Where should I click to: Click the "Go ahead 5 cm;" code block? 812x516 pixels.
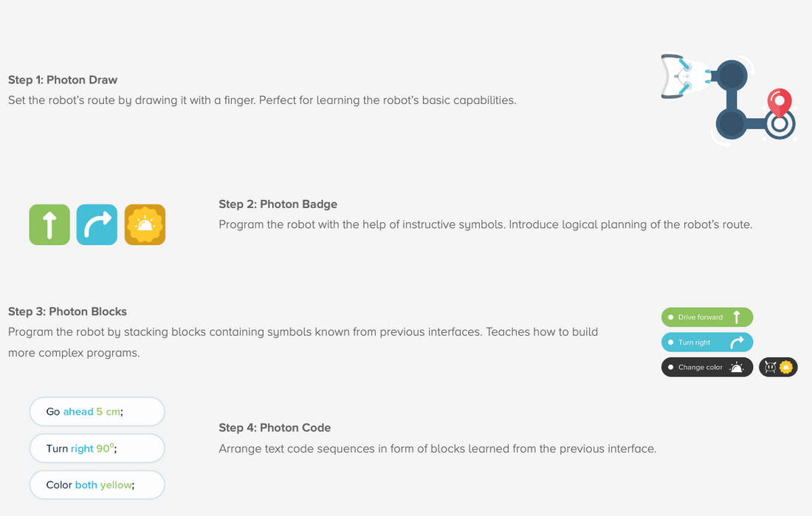click(97, 412)
